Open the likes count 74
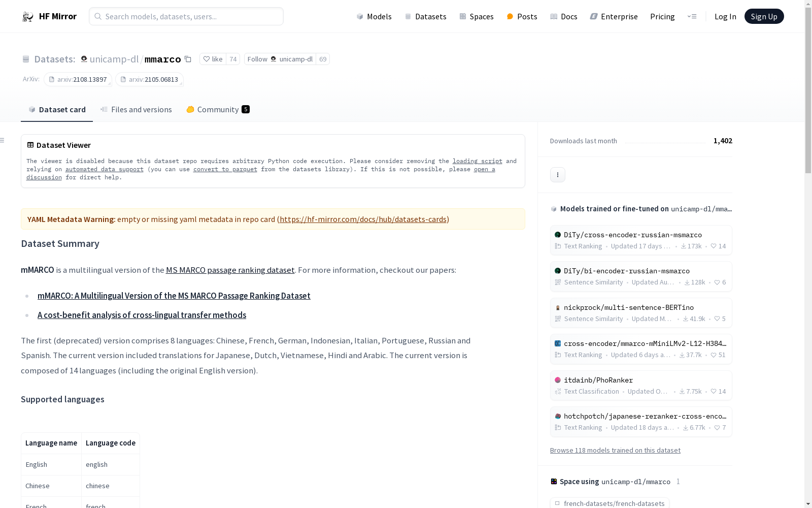 click(x=233, y=59)
